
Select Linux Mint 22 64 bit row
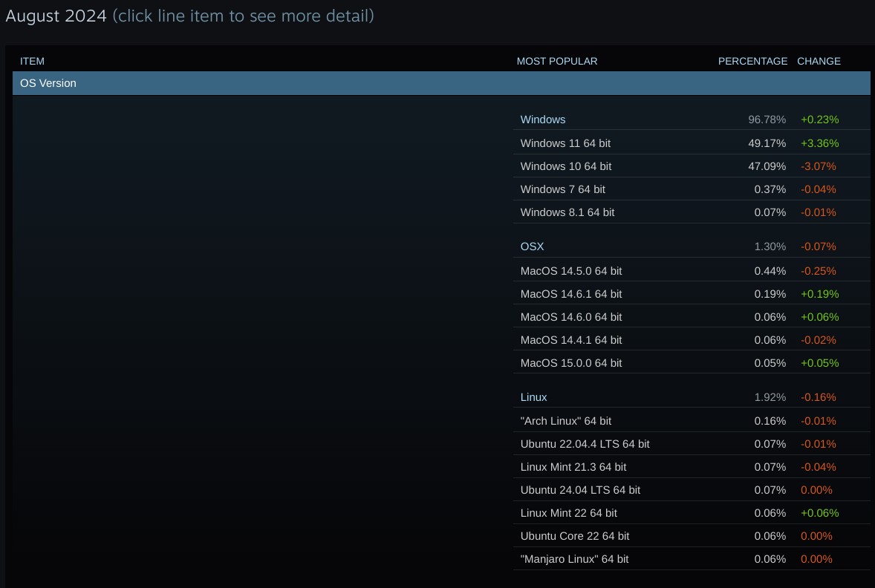click(x=692, y=513)
